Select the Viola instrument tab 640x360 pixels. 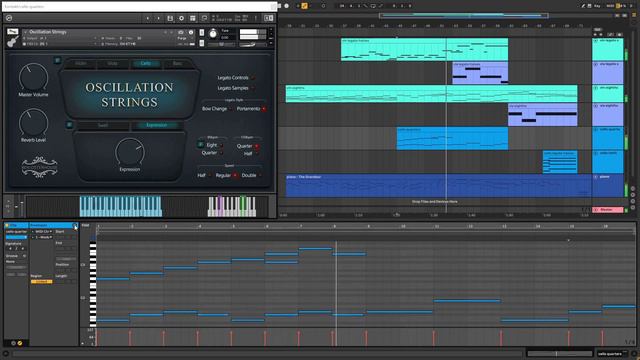pos(113,63)
